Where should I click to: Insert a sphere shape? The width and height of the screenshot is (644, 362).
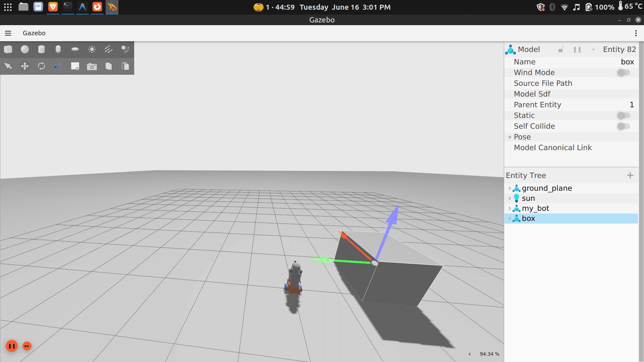pyautogui.click(x=25, y=50)
